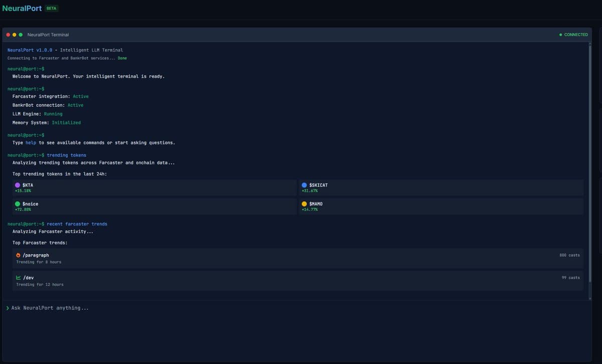Select the $noice token name
Viewport: 602px width, 364px height.
[30, 204]
